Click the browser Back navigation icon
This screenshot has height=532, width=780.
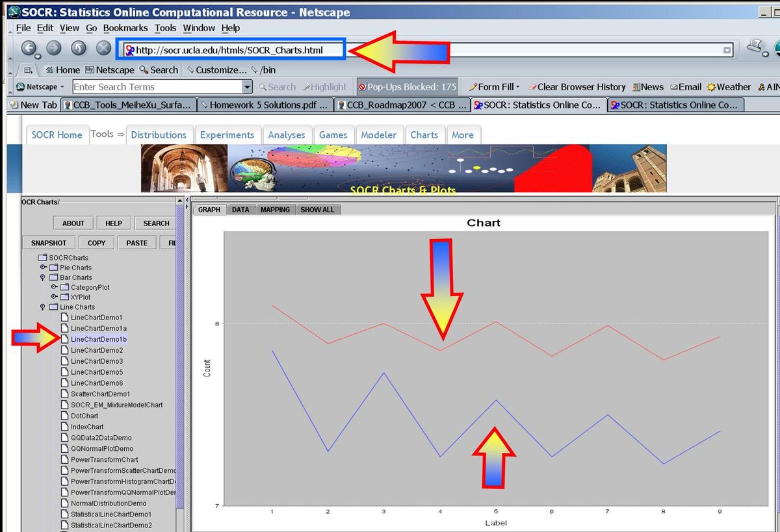[29, 48]
